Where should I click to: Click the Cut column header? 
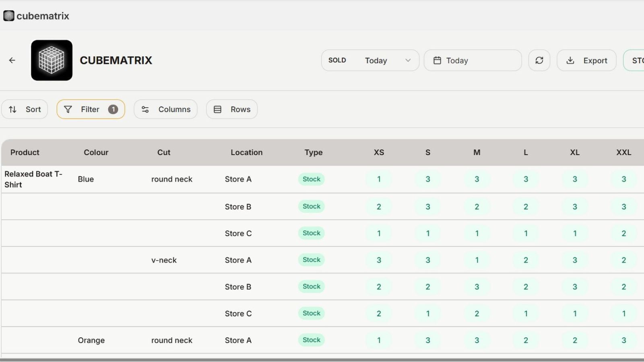pos(164,152)
